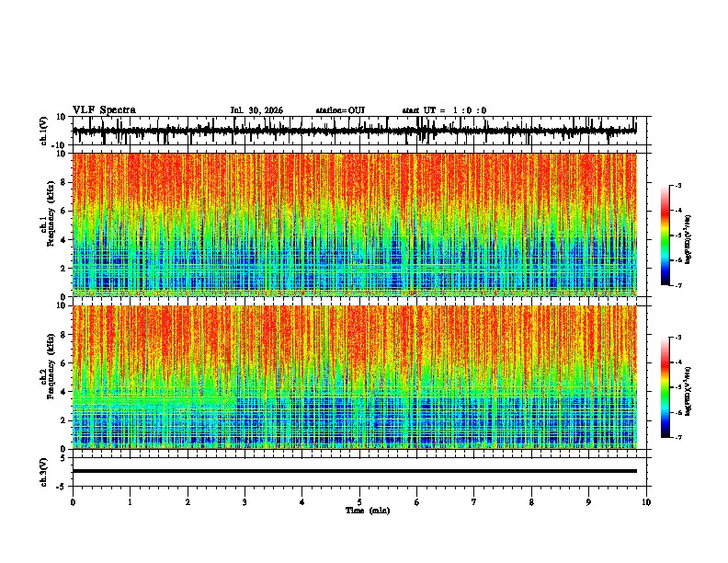Click time axis tick label 1

pyautogui.click(x=130, y=502)
